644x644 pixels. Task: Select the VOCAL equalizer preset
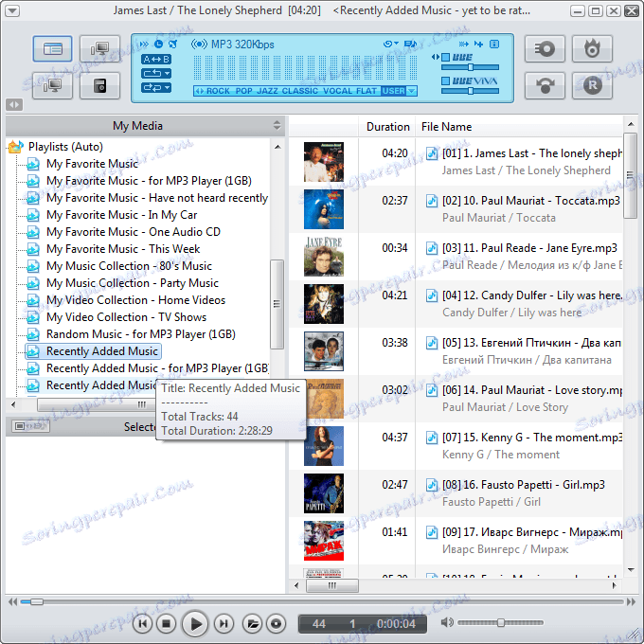[x=337, y=91]
